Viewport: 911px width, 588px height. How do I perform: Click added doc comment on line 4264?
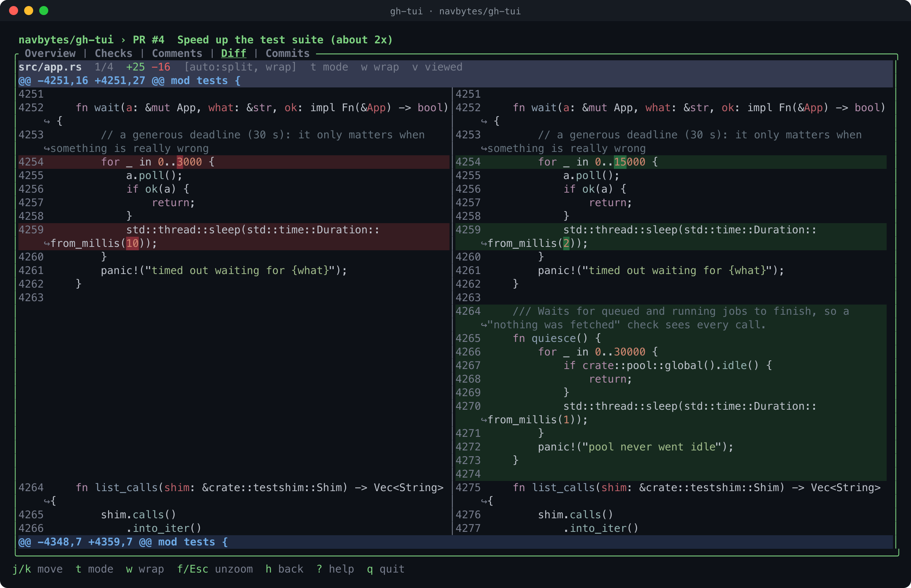pyautogui.click(x=671, y=318)
